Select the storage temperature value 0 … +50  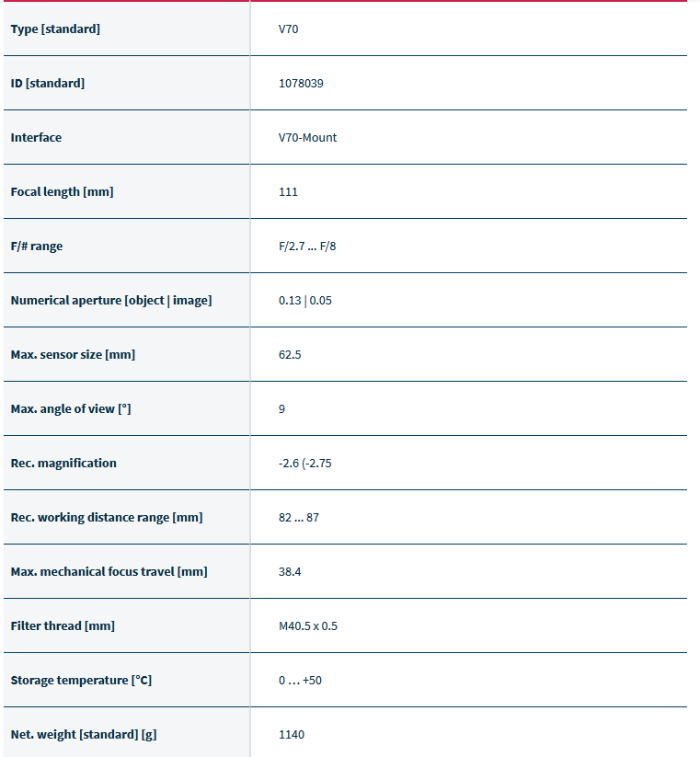(300, 681)
